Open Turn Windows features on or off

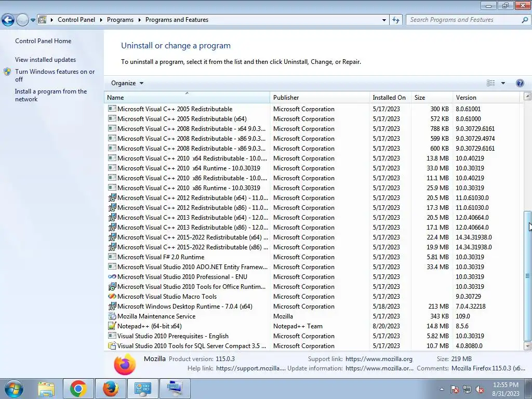[x=55, y=75]
